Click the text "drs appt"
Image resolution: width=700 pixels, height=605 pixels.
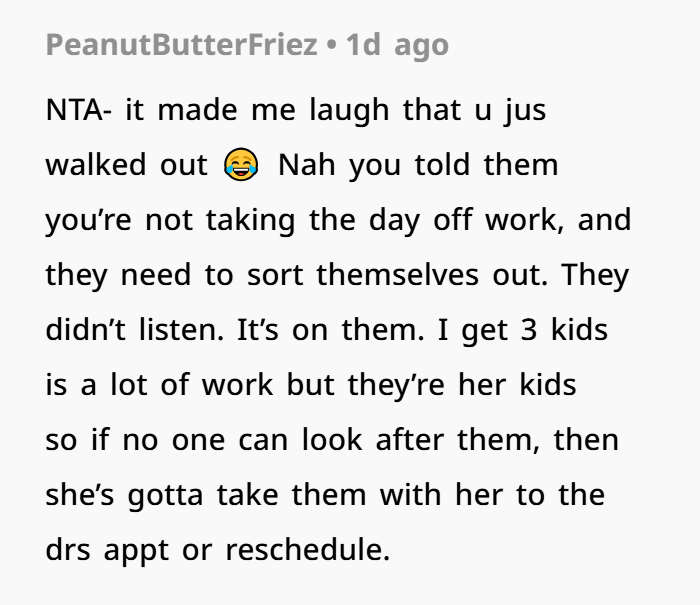(x=121, y=550)
